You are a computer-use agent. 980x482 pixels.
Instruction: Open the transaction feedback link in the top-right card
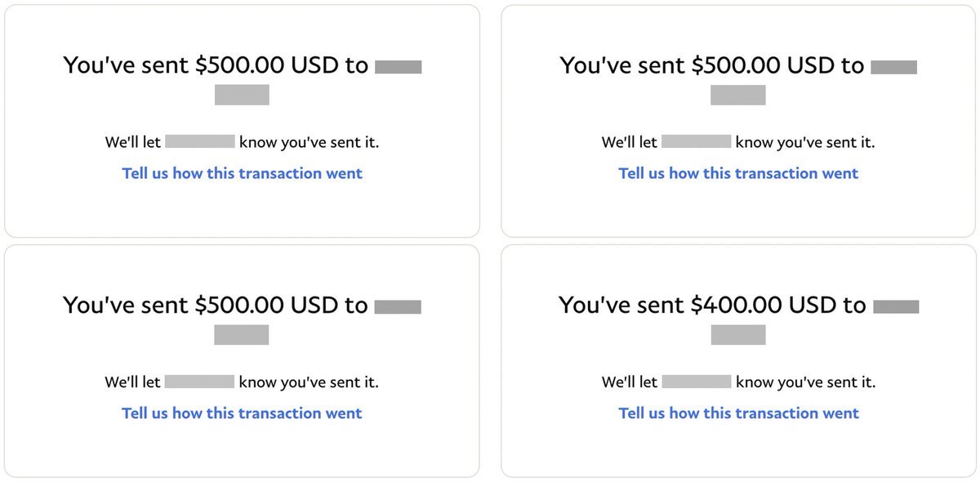(739, 173)
